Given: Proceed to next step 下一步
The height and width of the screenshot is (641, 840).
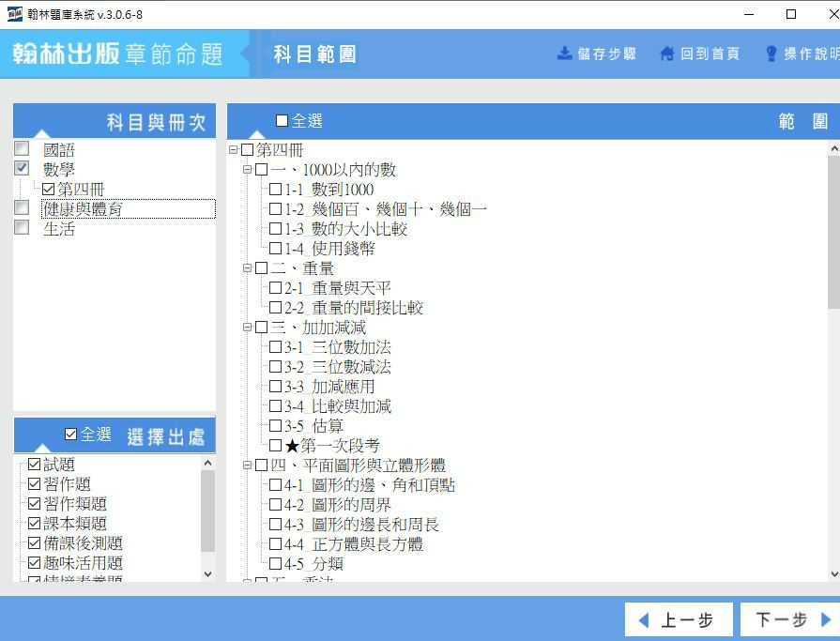Looking at the screenshot, I should pyautogui.click(x=790, y=620).
